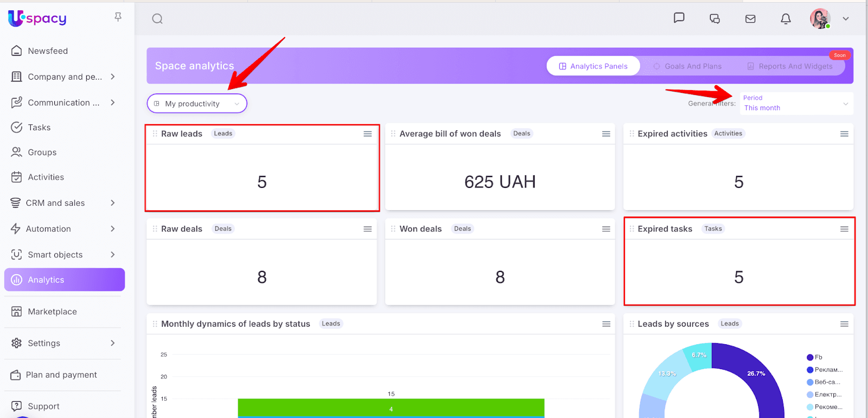This screenshot has height=418, width=868.
Task: Open the group conversations icon
Action: coord(714,18)
